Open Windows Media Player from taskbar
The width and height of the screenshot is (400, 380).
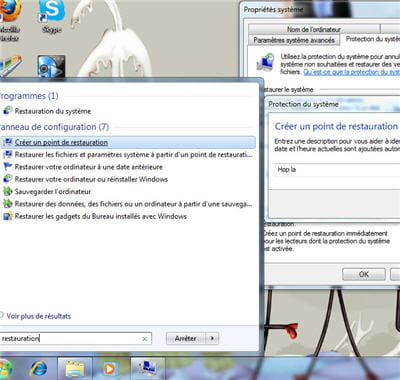[110, 369]
